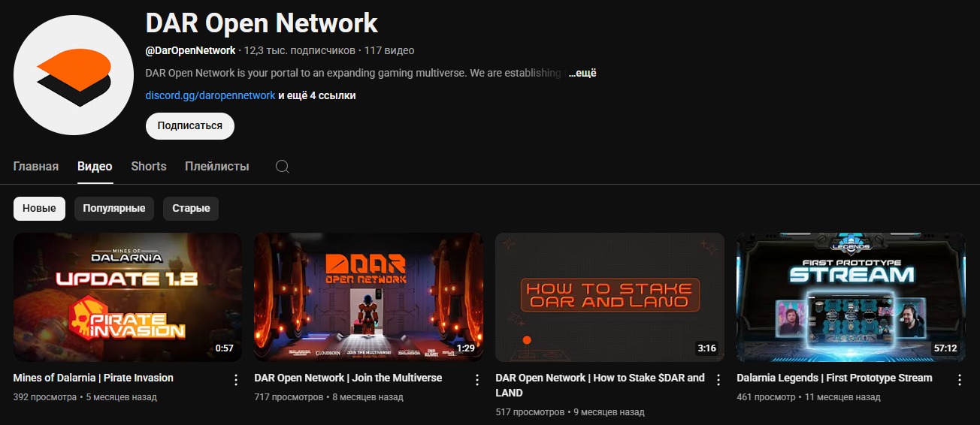Click the DAR Open Network channel name heading

coord(262,23)
